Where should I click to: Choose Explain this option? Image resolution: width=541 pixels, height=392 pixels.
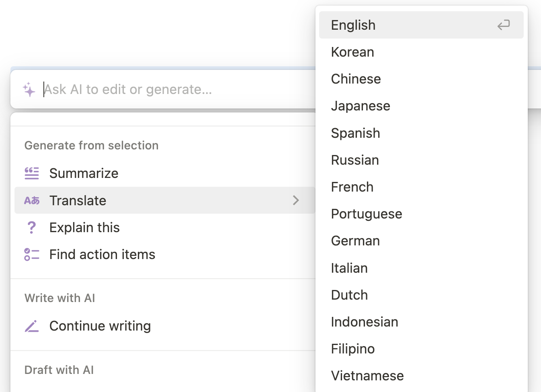pos(84,227)
